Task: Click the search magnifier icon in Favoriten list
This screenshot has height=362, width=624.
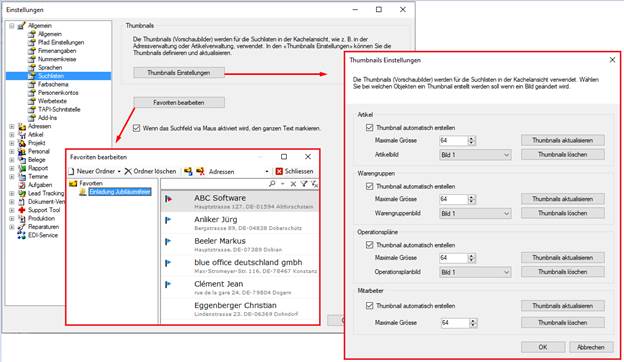Action: click(x=272, y=183)
